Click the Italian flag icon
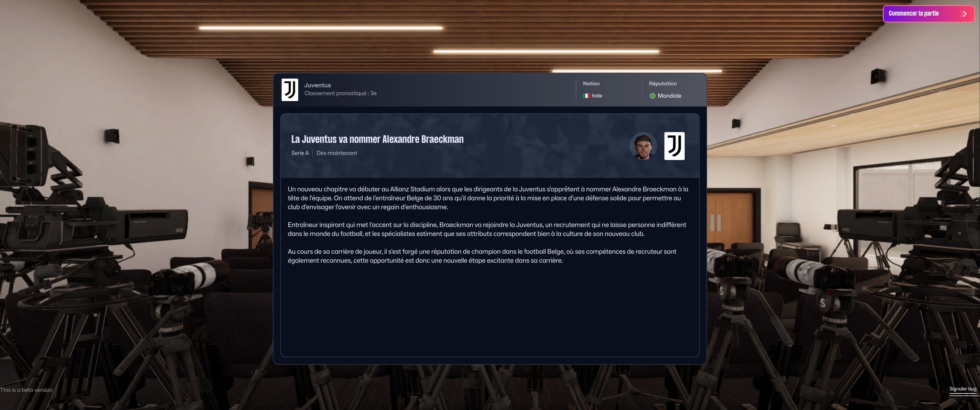Screen dimensions: 980x410 (x=586, y=96)
